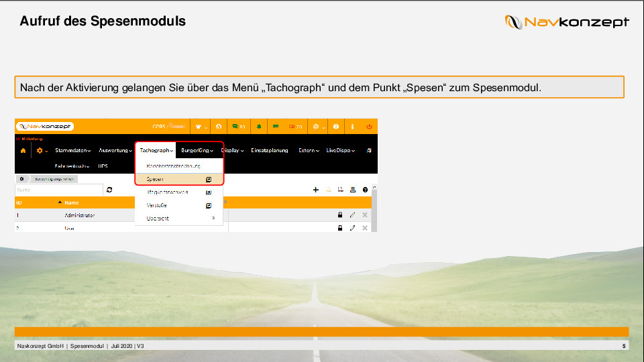This screenshot has width=644, height=362.
Task: Click the Mitteilung notice label
Action: tap(30, 139)
